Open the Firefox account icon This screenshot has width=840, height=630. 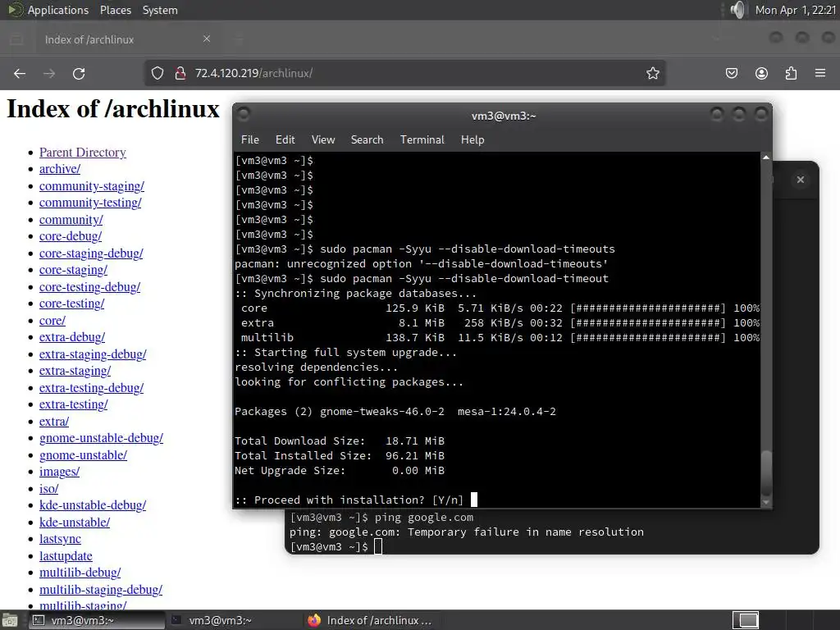tap(761, 73)
